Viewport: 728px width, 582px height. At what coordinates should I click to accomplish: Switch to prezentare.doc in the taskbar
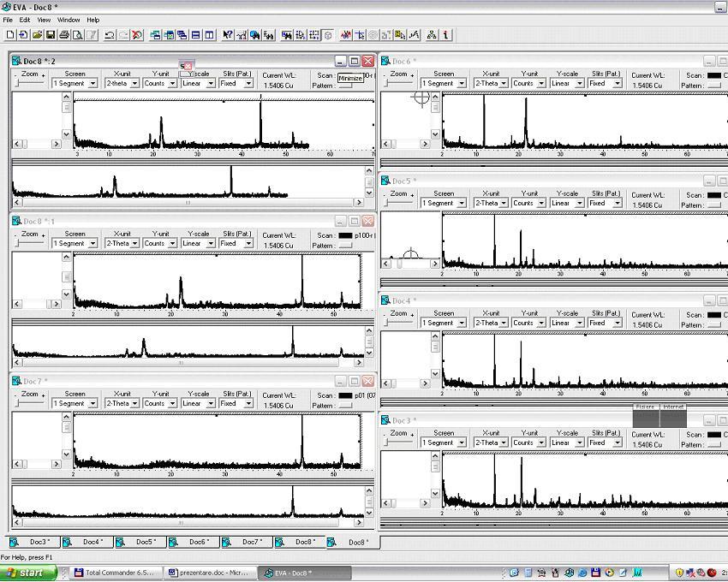coord(212,573)
